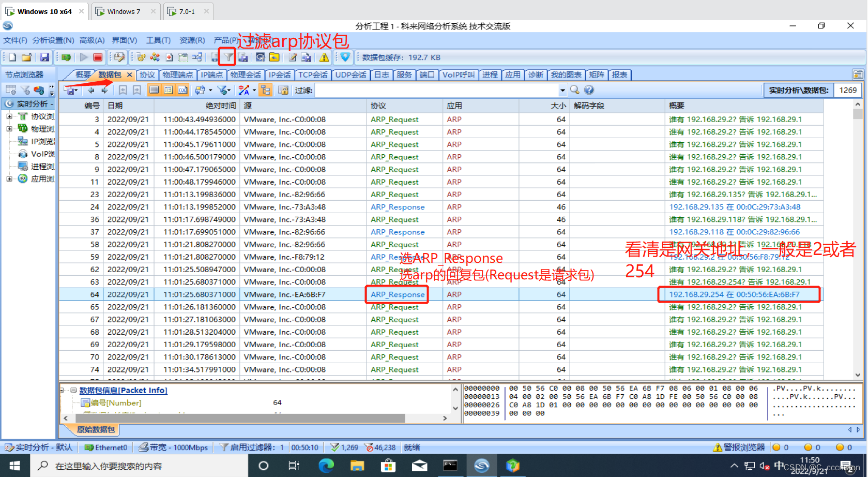The image size is (868, 477).
Task: Click the new project file icon
Action: [12, 57]
